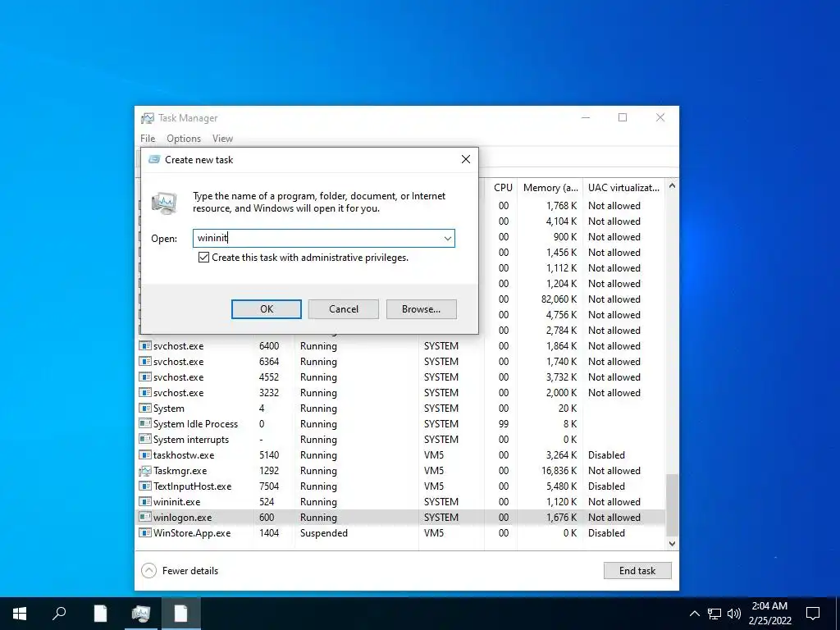Click the System process icon
The image size is (840, 630).
click(144, 409)
